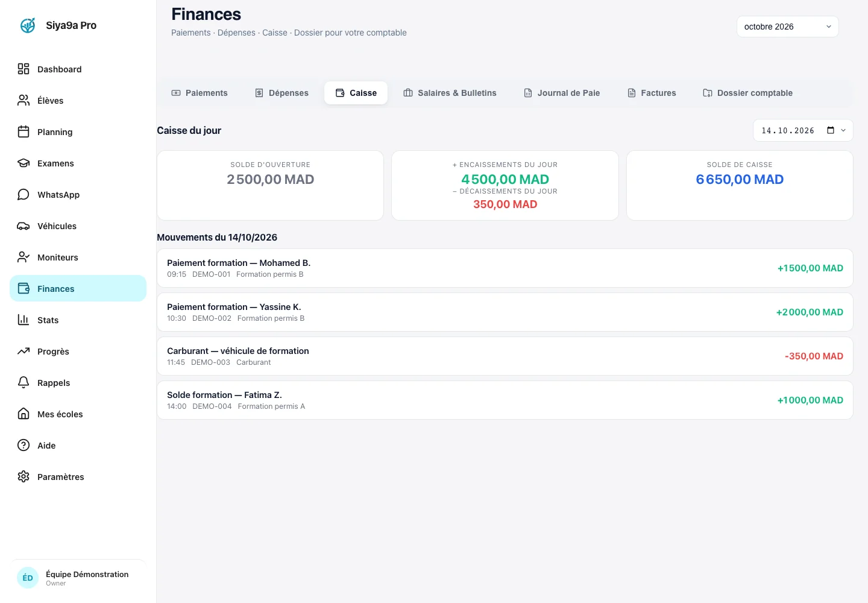Click the DEMO-002 reference text
This screenshot has width=868, height=603.
(x=212, y=318)
